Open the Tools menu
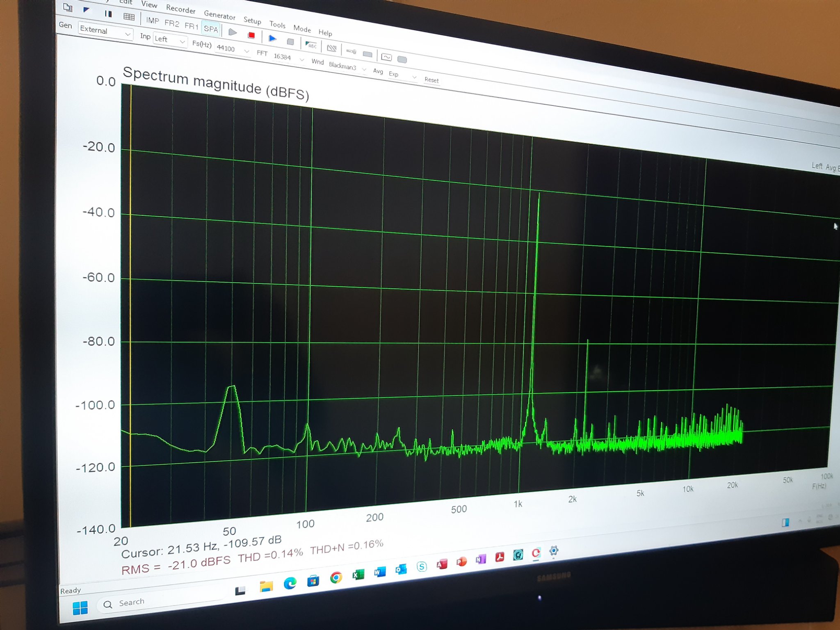840x630 pixels. click(277, 25)
